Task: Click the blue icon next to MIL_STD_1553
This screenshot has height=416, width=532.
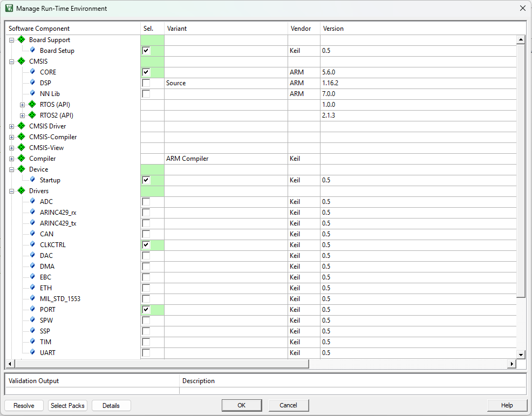Action: (32, 299)
